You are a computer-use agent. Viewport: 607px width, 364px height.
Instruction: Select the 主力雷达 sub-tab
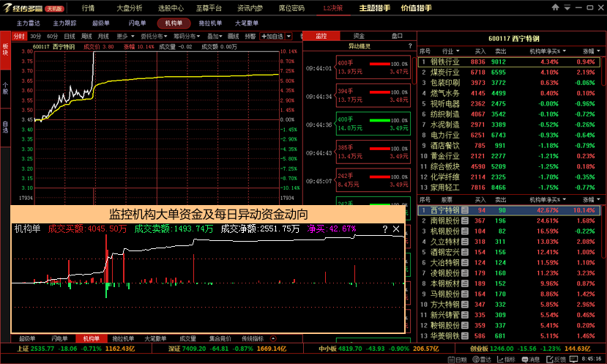[29, 23]
